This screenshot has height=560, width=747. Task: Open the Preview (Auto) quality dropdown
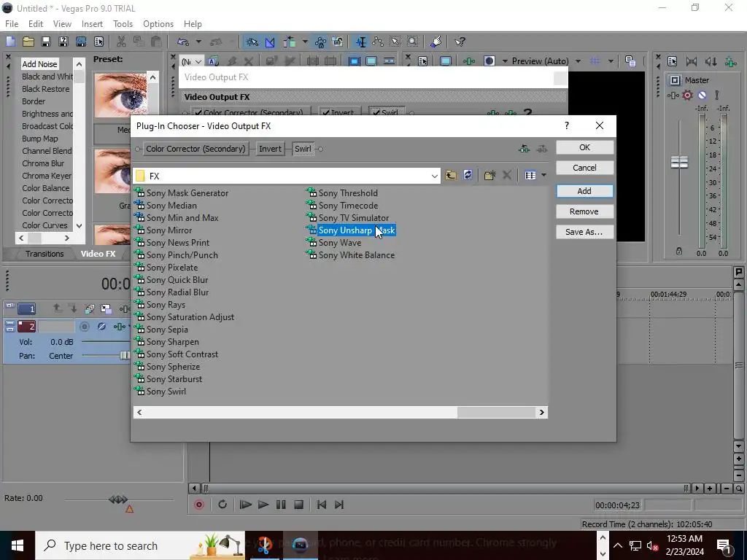[x=578, y=61]
